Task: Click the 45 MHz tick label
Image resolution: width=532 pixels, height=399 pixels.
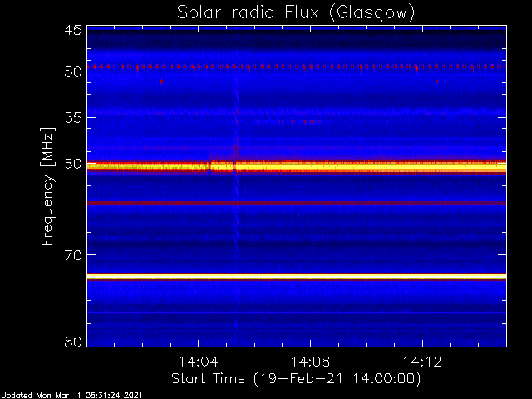Action: point(73,30)
